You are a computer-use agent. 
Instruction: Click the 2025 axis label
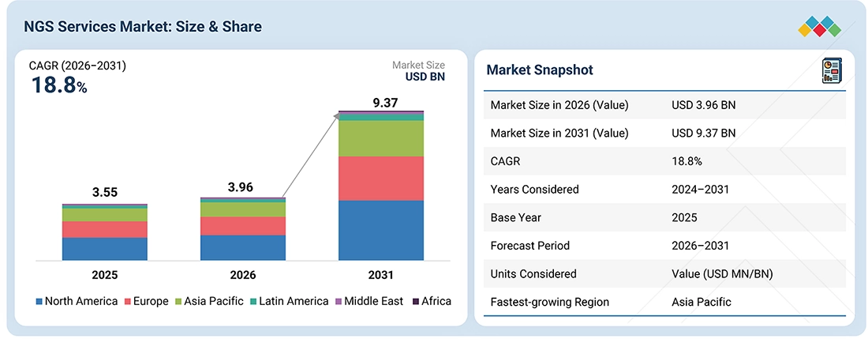pyautogui.click(x=105, y=275)
